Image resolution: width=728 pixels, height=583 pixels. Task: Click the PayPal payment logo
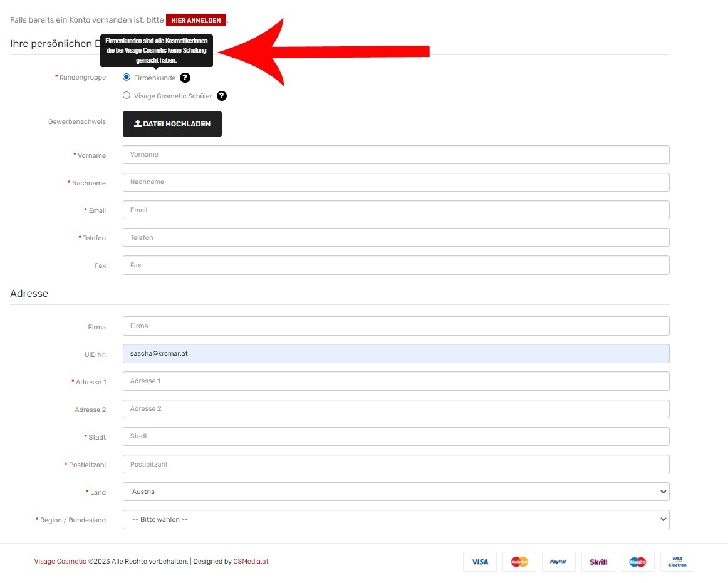(x=558, y=562)
